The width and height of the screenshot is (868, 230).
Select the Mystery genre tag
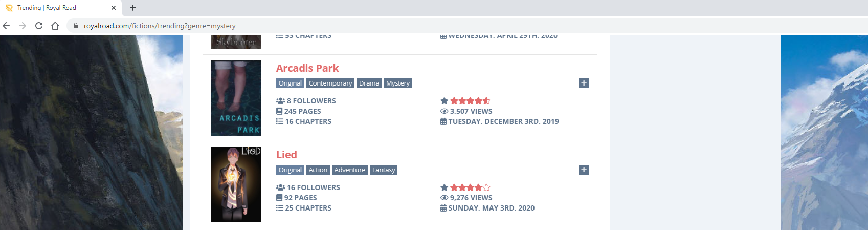397,83
